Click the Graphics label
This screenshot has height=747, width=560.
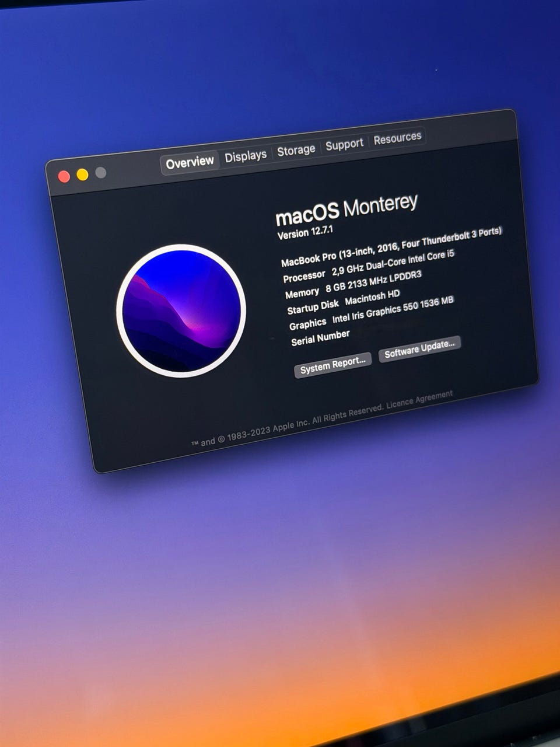307,324
